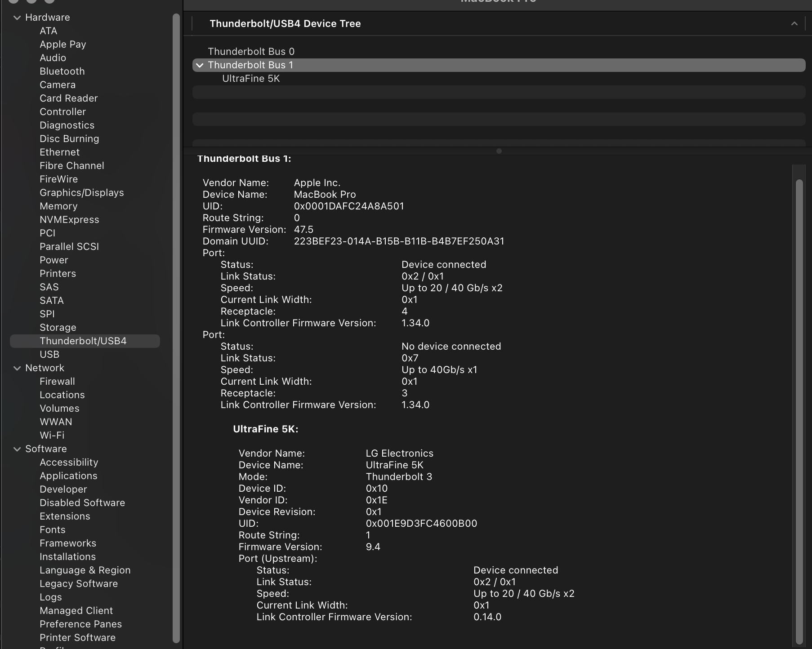Image resolution: width=812 pixels, height=649 pixels.
Task: Collapse the Software section chevron
Action: 17,449
